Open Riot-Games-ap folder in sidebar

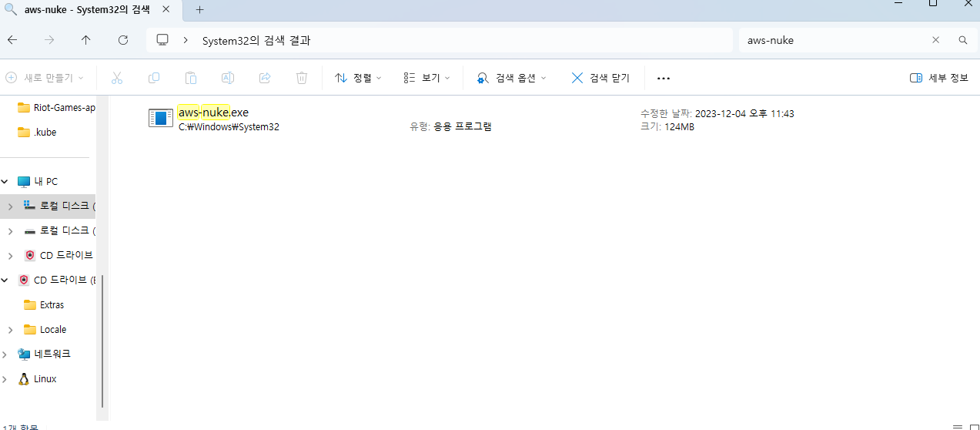56,107
